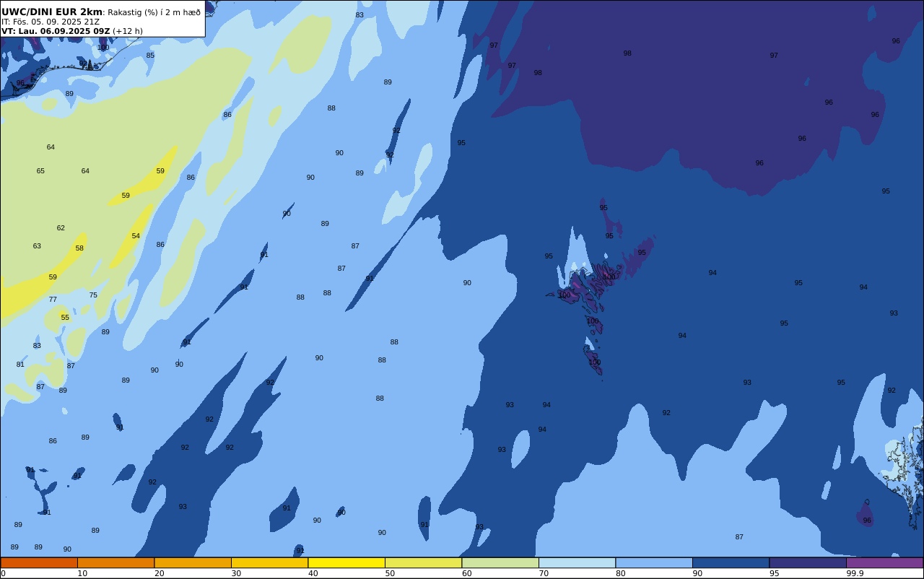This screenshot has height=579, width=924.
Task: Click the map value label '63'
Action: 37,246
